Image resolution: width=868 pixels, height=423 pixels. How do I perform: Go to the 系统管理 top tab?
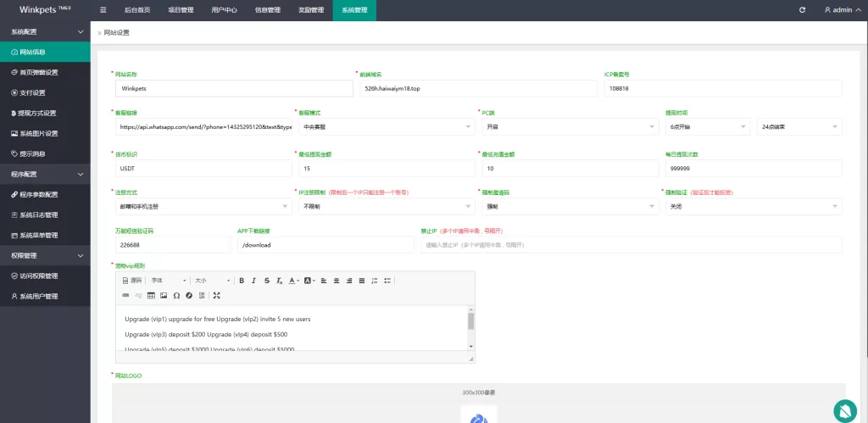(354, 10)
